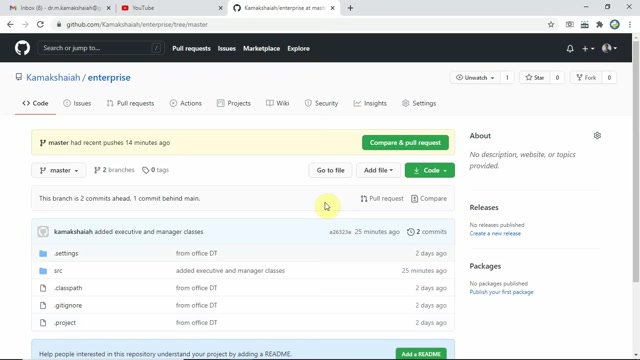Select the Insights tab
The height and width of the screenshot is (360, 640).
coord(370,103)
